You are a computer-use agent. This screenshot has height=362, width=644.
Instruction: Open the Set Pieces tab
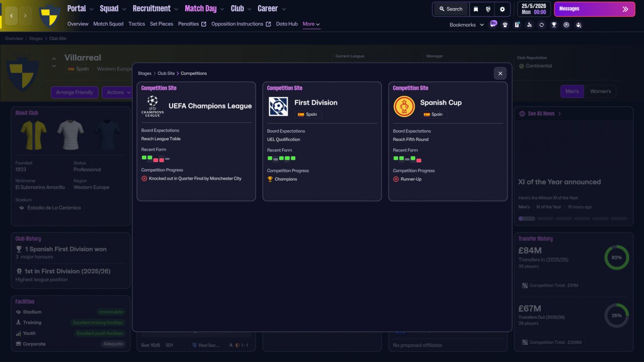click(162, 24)
